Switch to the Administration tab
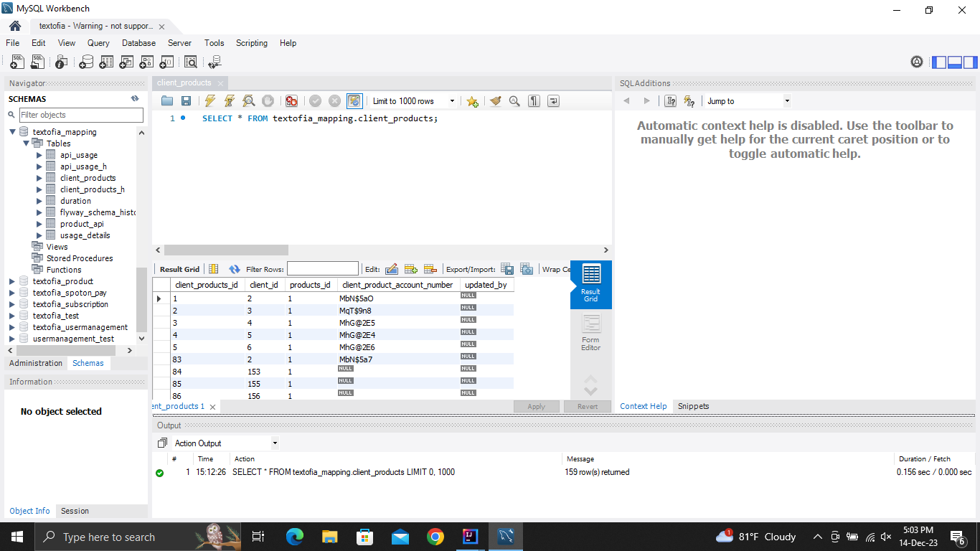This screenshot has height=551, width=980. [36, 363]
